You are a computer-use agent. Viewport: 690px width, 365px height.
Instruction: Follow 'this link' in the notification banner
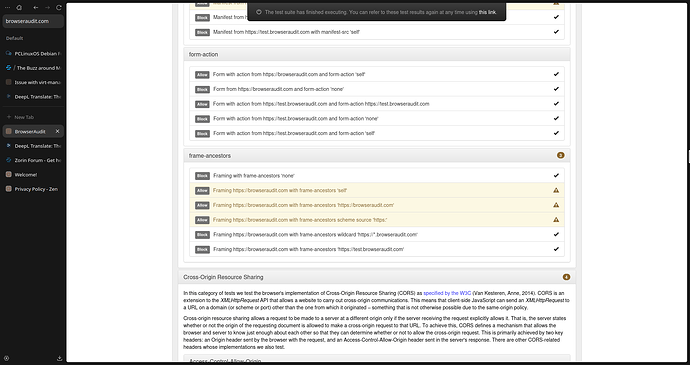point(487,12)
